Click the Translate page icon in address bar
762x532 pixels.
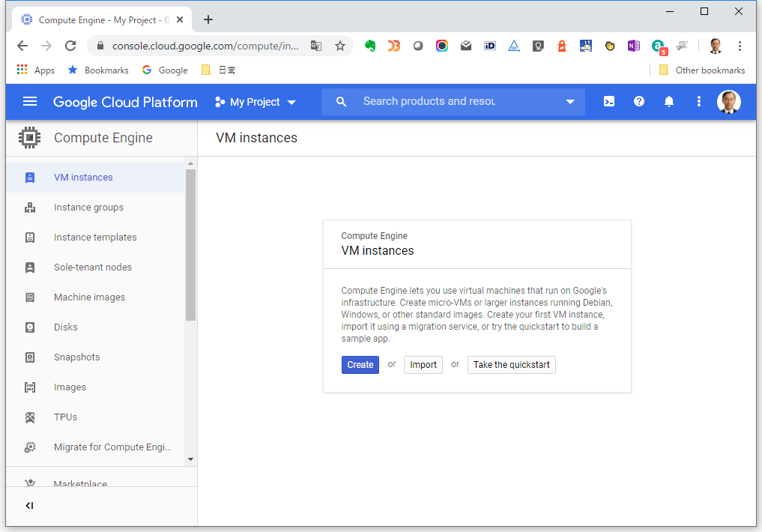(316, 46)
